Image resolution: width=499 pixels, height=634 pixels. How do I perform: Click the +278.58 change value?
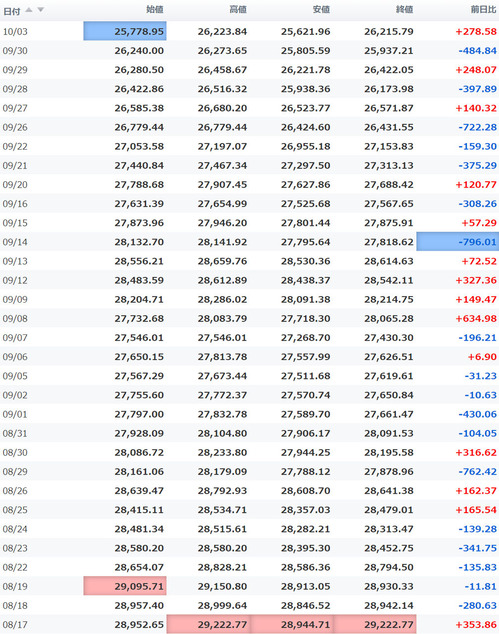(476, 32)
